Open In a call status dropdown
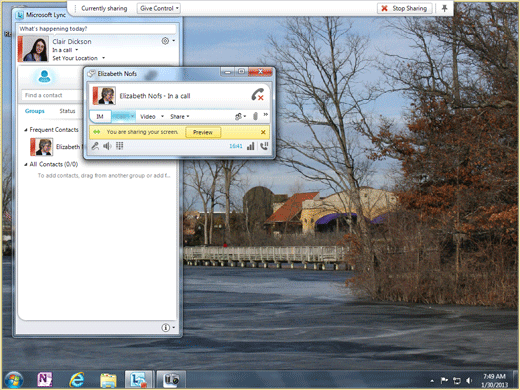Image resolution: width=520 pixels, height=390 pixels. (x=65, y=50)
